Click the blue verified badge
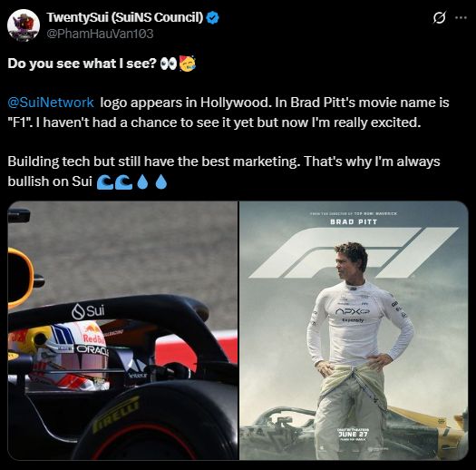476x470 pixels. click(x=212, y=17)
